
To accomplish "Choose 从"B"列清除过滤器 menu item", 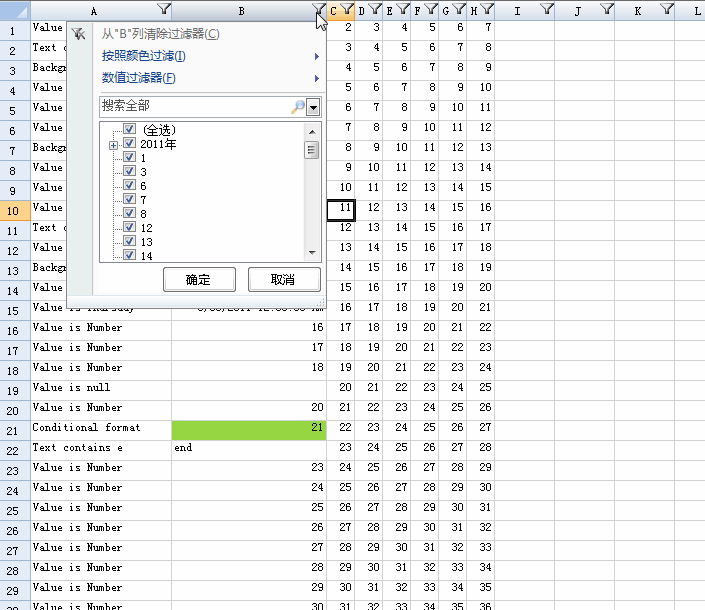I will coord(161,34).
